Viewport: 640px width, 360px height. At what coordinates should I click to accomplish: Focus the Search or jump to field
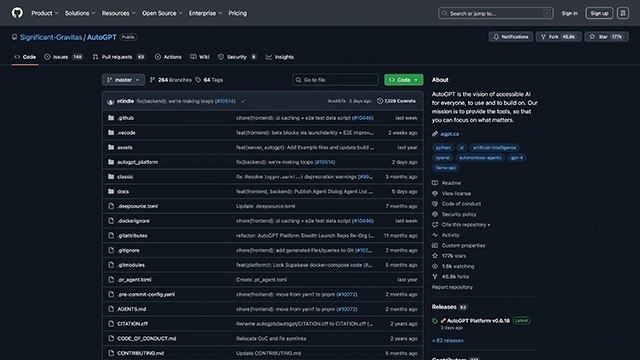(496, 13)
